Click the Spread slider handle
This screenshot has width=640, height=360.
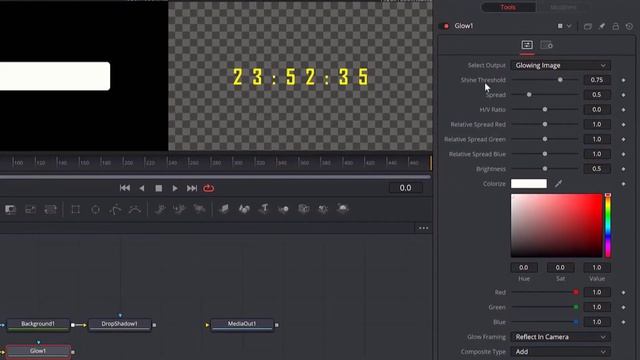tap(529, 95)
